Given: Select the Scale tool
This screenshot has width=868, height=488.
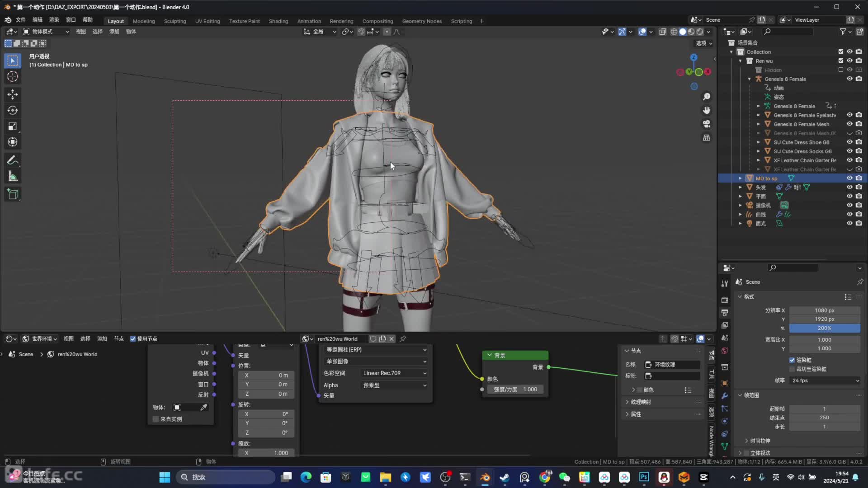Looking at the screenshot, I should pyautogui.click(x=13, y=126).
